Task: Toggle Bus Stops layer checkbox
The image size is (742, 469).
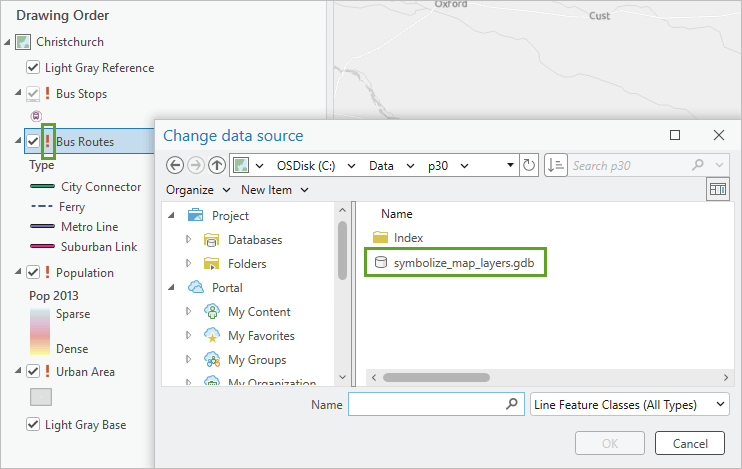Action: (33, 93)
